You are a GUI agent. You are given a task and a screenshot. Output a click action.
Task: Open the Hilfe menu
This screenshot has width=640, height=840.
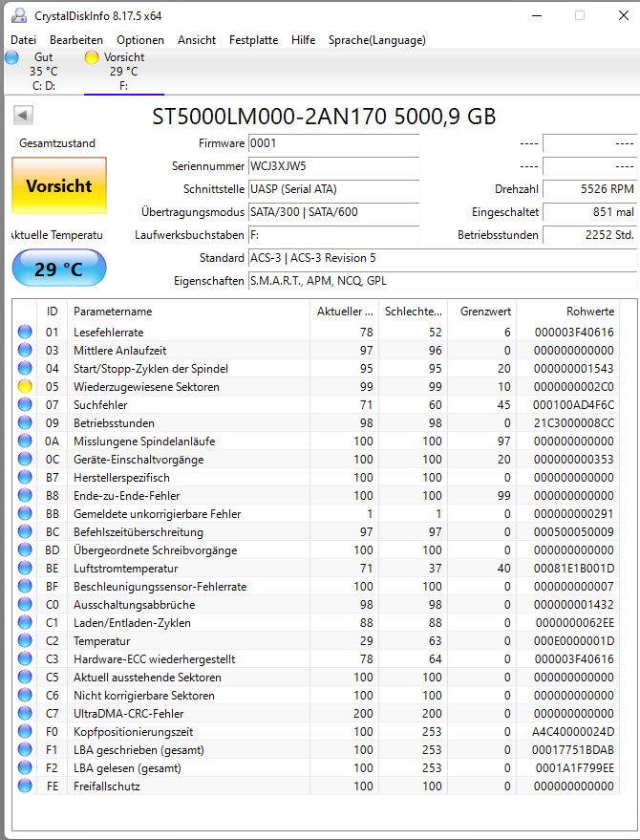(303, 40)
